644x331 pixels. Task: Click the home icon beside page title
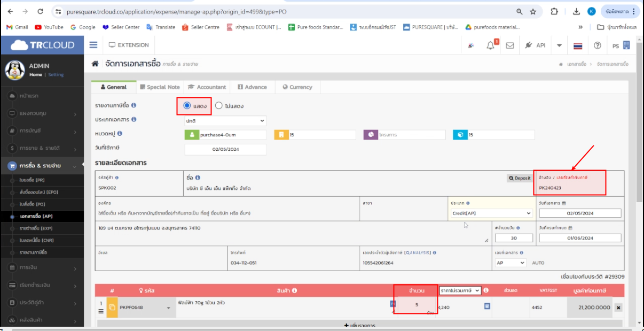(x=95, y=64)
